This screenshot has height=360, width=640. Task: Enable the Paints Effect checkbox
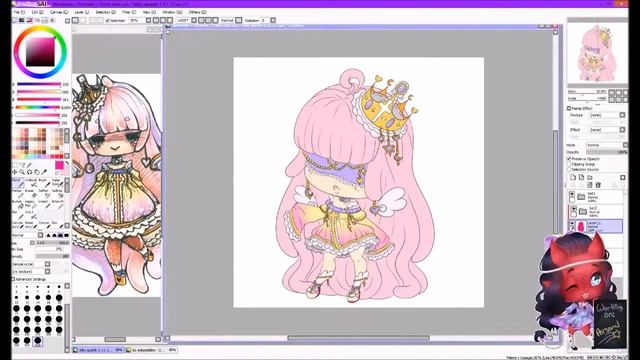click(569, 108)
